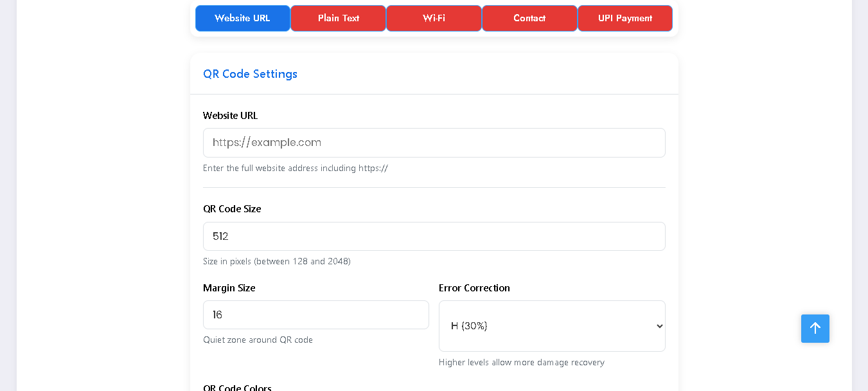The height and width of the screenshot is (391, 868).
Task: Click the 'Quiet zone around QR code' hint
Action: coord(258,340)
